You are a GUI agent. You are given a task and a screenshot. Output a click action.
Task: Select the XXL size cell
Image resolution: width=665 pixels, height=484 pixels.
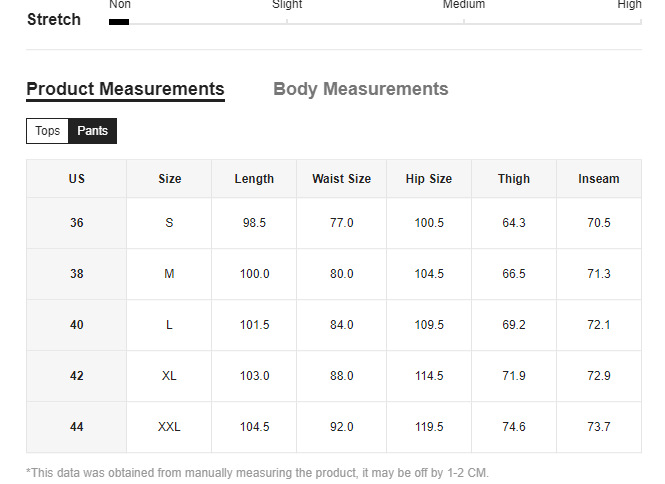169,427
